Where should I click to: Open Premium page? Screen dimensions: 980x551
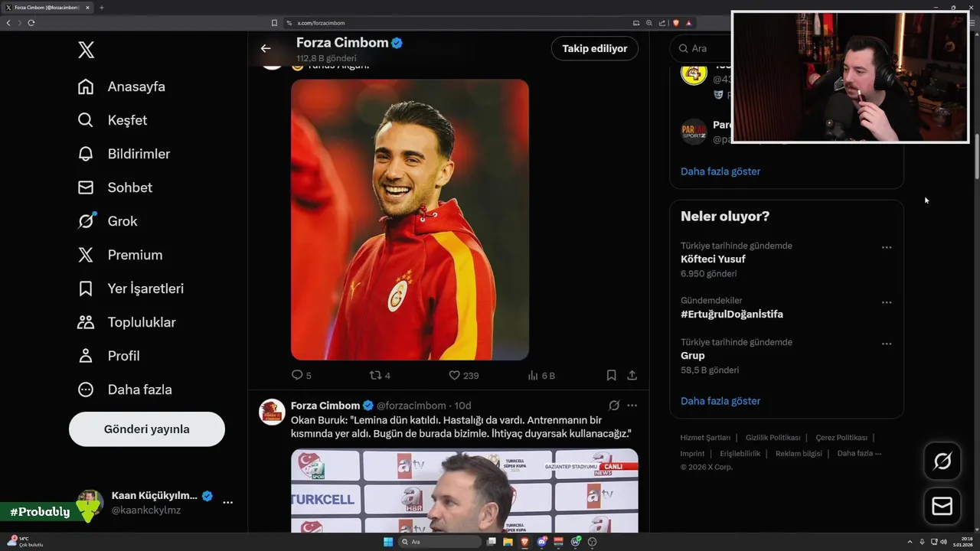120,255
